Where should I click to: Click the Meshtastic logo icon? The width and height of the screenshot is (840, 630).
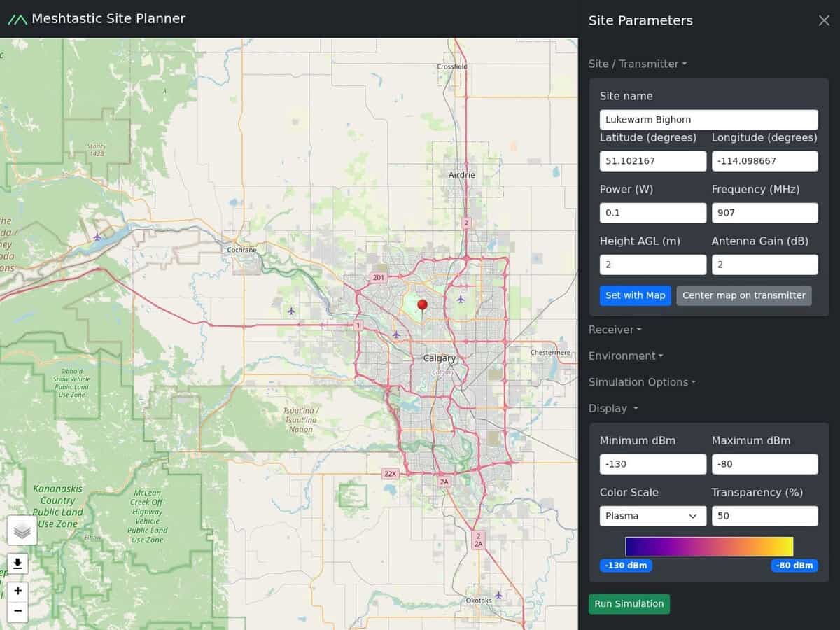coord(17,19)
